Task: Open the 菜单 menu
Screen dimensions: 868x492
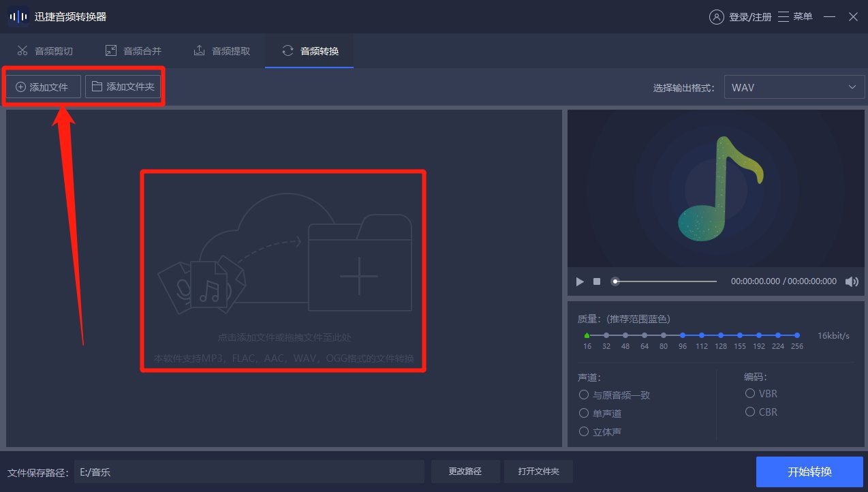Action: point(794,16)
